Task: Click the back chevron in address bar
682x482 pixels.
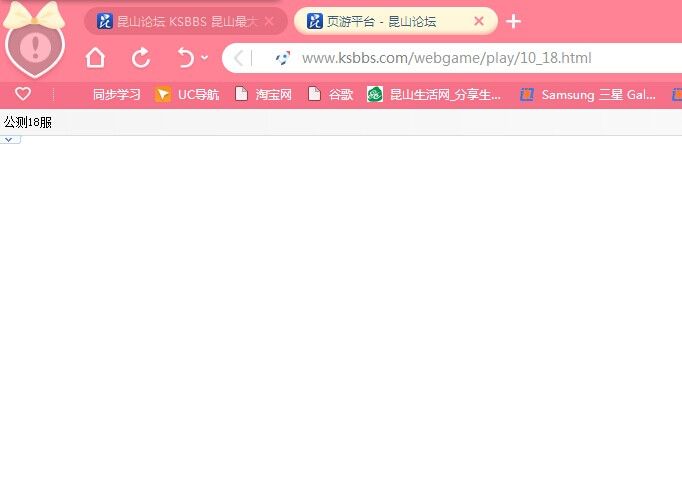Action: (x=238, y=58)
